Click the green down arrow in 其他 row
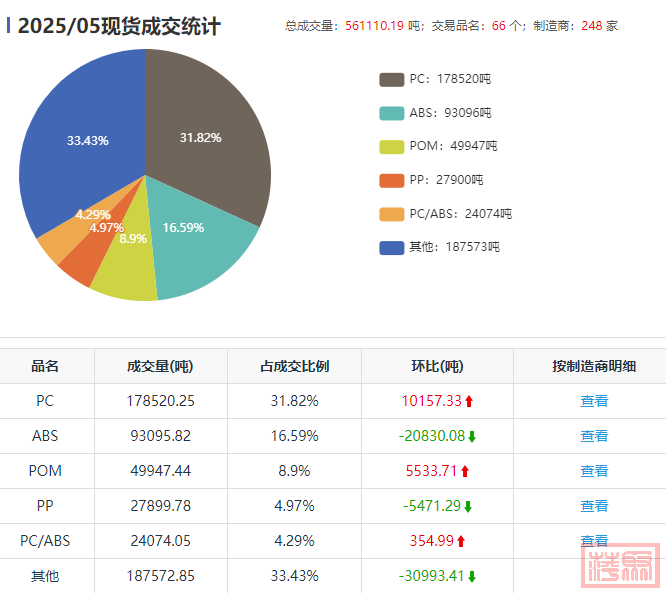Screen dimensions: 666x593 click(471, 576)
